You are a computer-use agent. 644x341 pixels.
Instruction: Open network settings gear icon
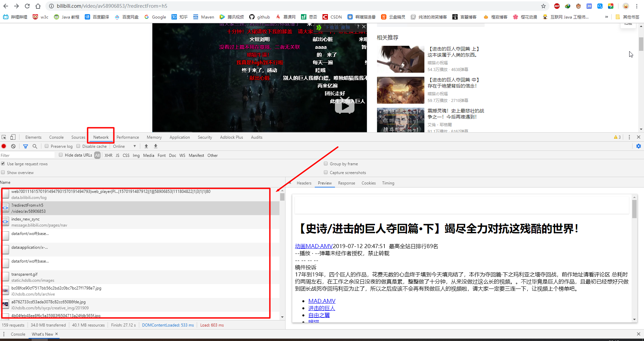pyautogui.click(x=639, y=146)
